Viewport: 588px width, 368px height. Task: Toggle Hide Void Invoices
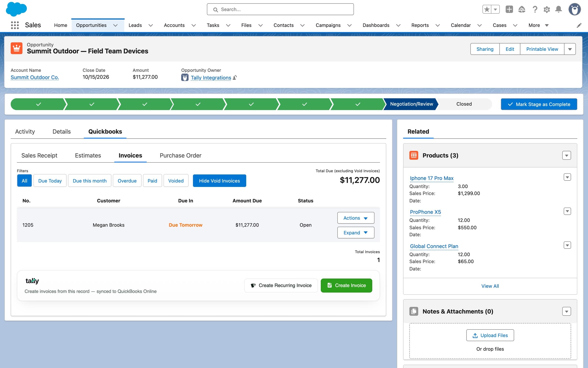(220, 181)
